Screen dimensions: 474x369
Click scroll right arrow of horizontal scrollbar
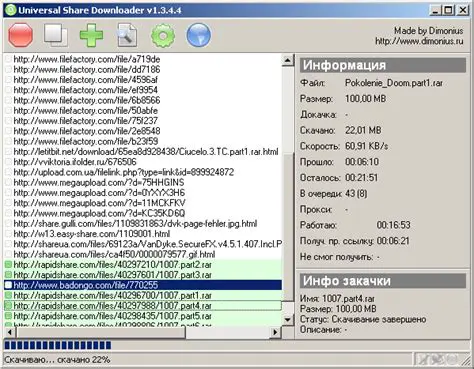[275, 332]
